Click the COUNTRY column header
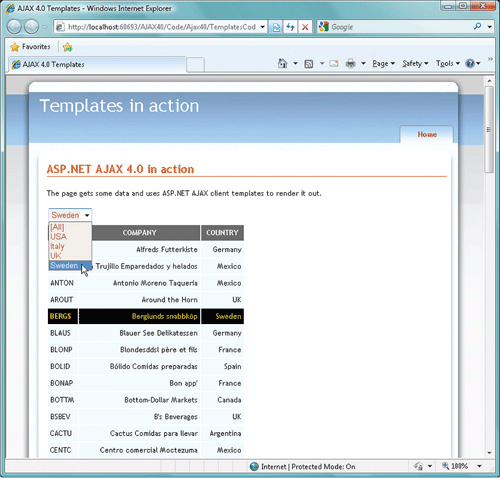 (x=222, y=233)
